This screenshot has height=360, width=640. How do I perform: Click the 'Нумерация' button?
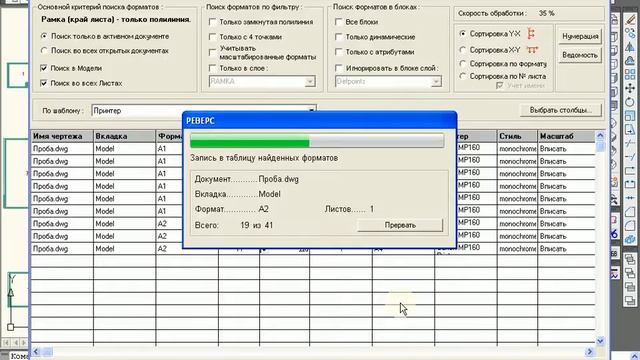[580, 36]
